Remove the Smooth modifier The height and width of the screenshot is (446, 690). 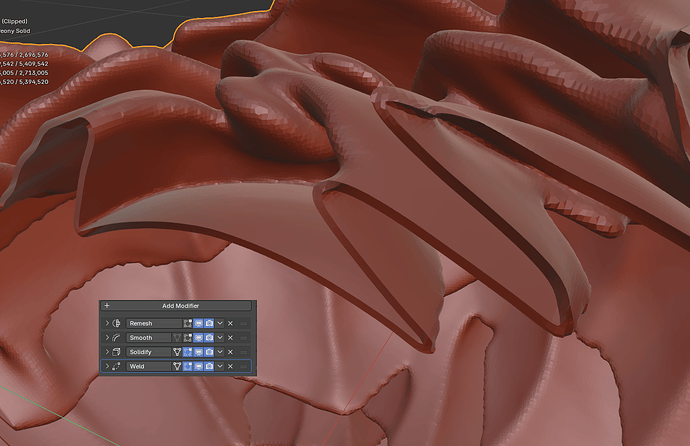coord(230,338)
